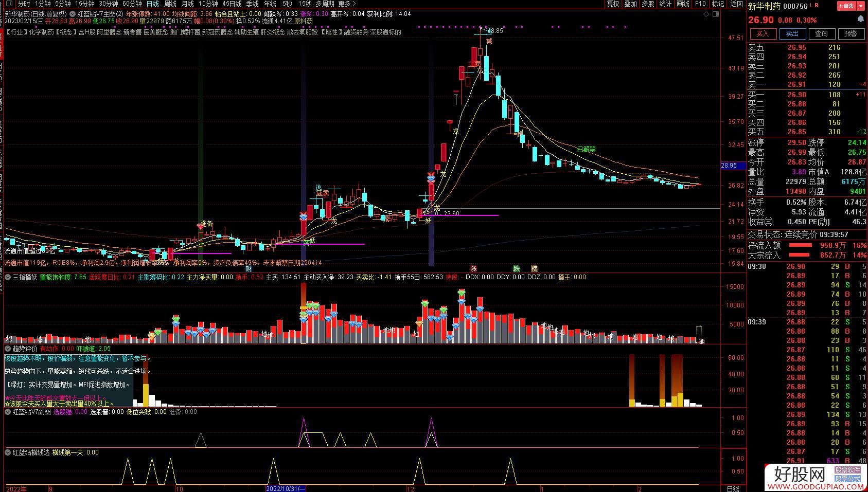Viewport: 868px width, 492px height.
Task: Switch to the 5分钟 period
Action: pyautogui.click(x=63, y=4)
